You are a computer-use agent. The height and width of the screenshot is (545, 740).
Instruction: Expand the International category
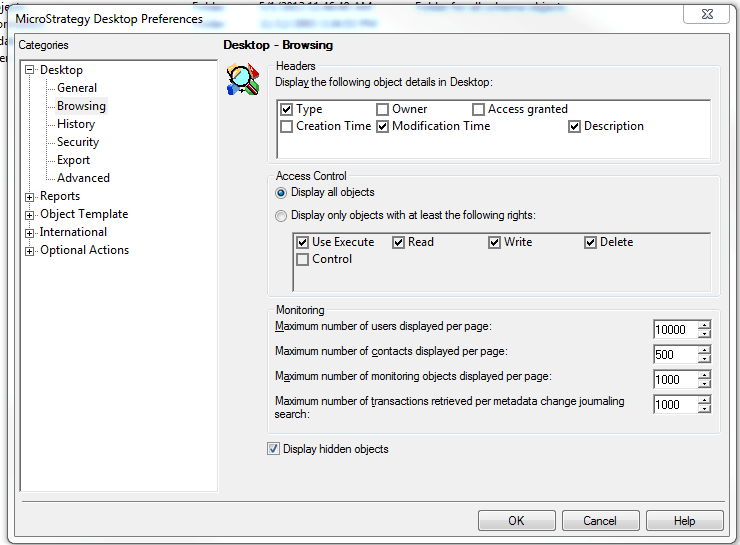(x=30, y=233)
